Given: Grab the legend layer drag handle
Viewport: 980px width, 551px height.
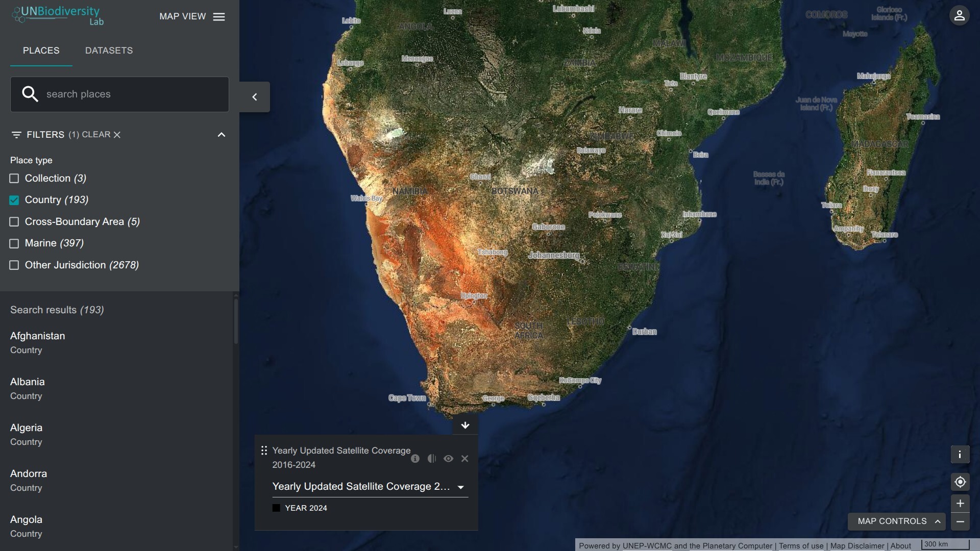Looking at the screenshot, I should [264, 450].
